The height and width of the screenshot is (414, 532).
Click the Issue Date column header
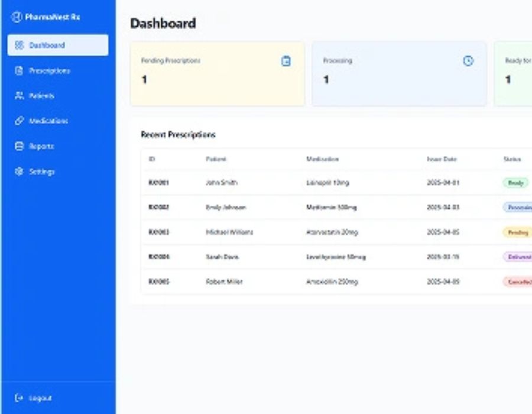(442, 159)
